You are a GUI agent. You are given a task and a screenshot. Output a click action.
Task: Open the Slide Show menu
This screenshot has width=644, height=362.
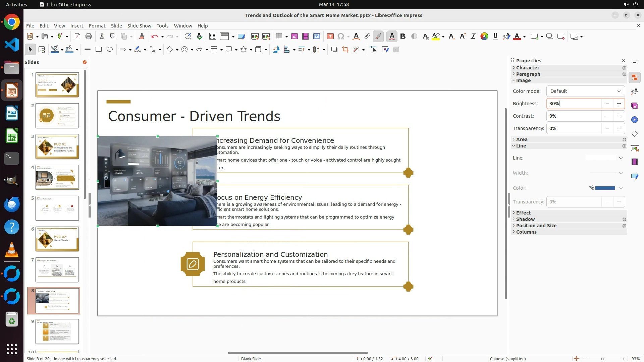click(x=139, y=26)
